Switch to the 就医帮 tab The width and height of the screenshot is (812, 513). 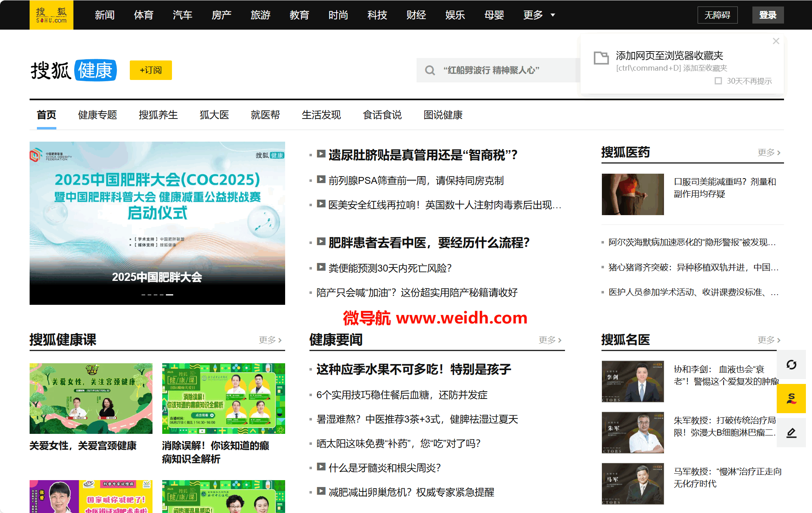click(265, 115)
